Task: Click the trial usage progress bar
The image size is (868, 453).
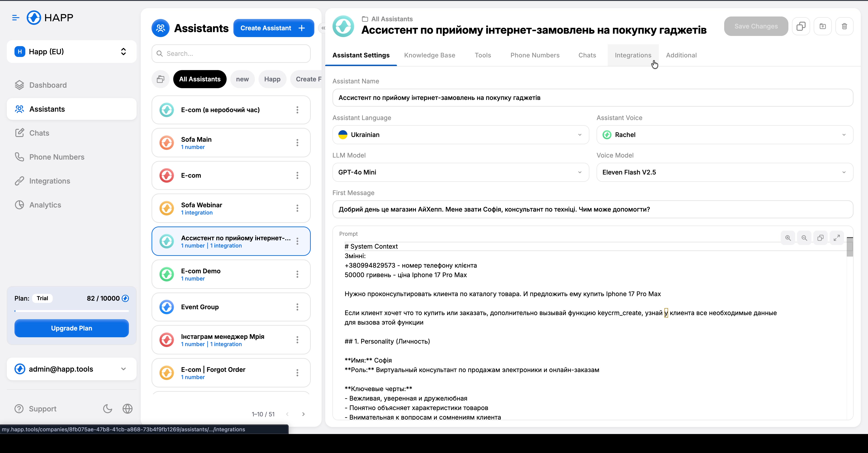Action: (x=71, y=311)
